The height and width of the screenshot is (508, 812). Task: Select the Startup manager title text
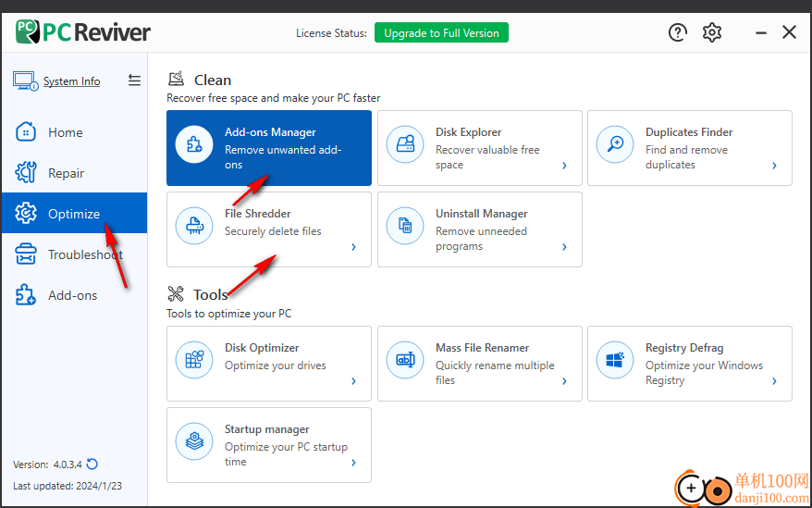266,429
